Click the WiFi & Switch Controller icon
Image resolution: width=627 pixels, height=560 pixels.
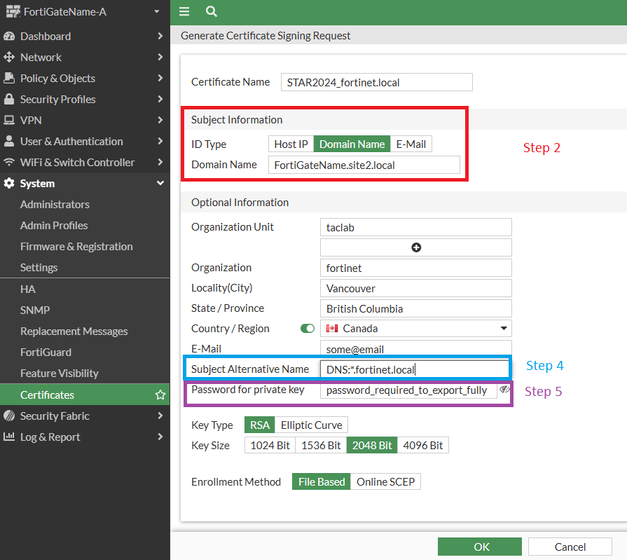[9, 162]
